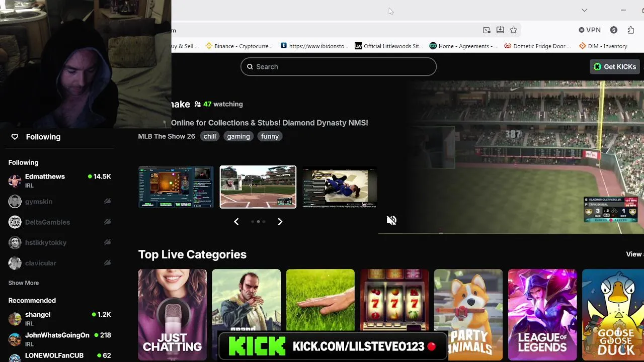Open JohnWhatsGoingOn channel avatar

(15, 339)
